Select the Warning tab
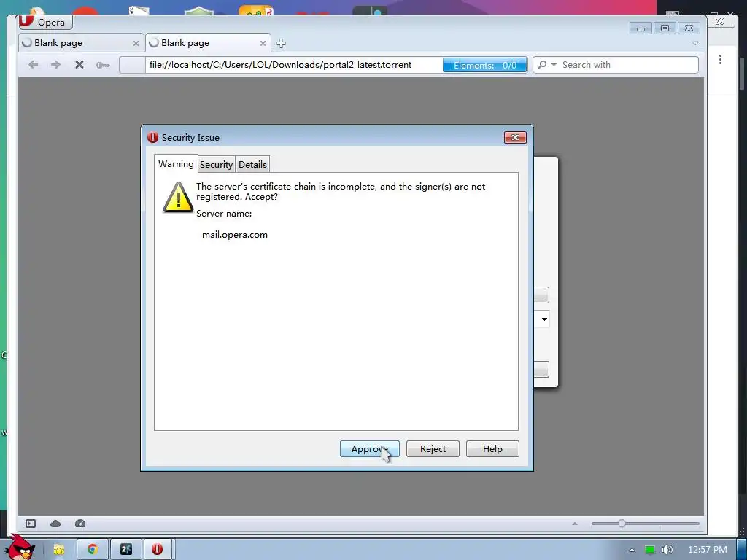The width and height of the screenshot is (747, 560). tap(176, 164)
